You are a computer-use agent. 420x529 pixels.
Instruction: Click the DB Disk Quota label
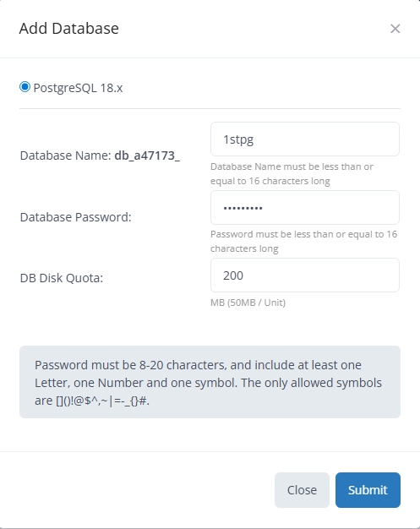tap(62, 278)
